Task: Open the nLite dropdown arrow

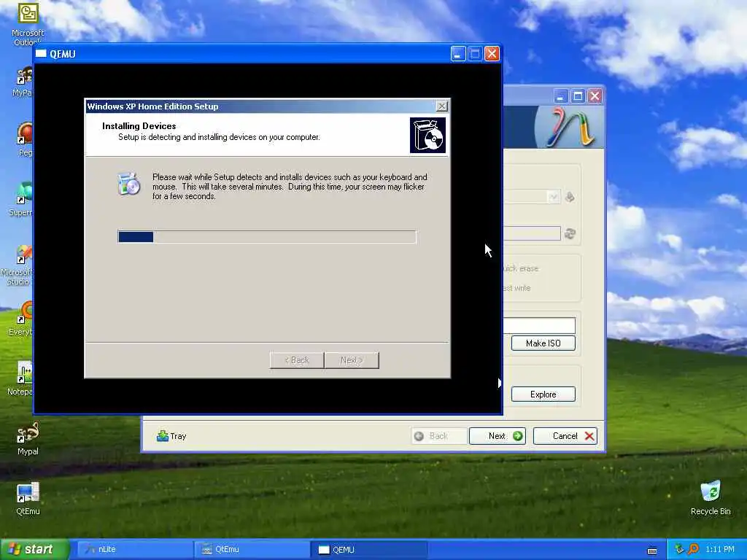Action: point(553,197)
